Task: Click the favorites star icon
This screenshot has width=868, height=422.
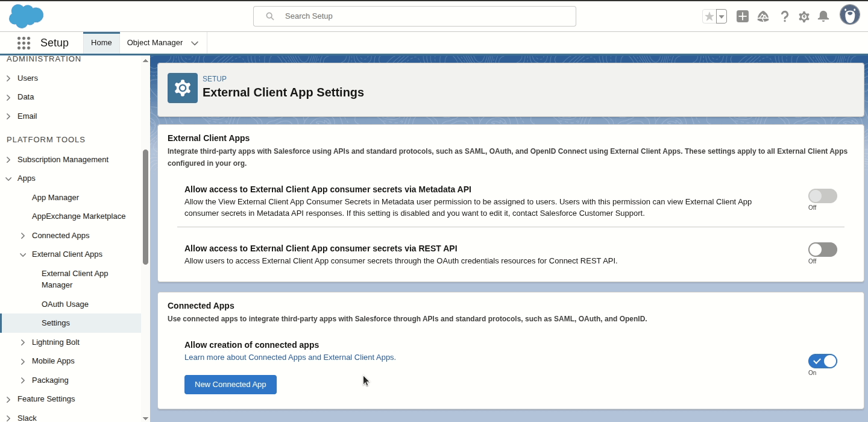Action: tap(709, 16)
